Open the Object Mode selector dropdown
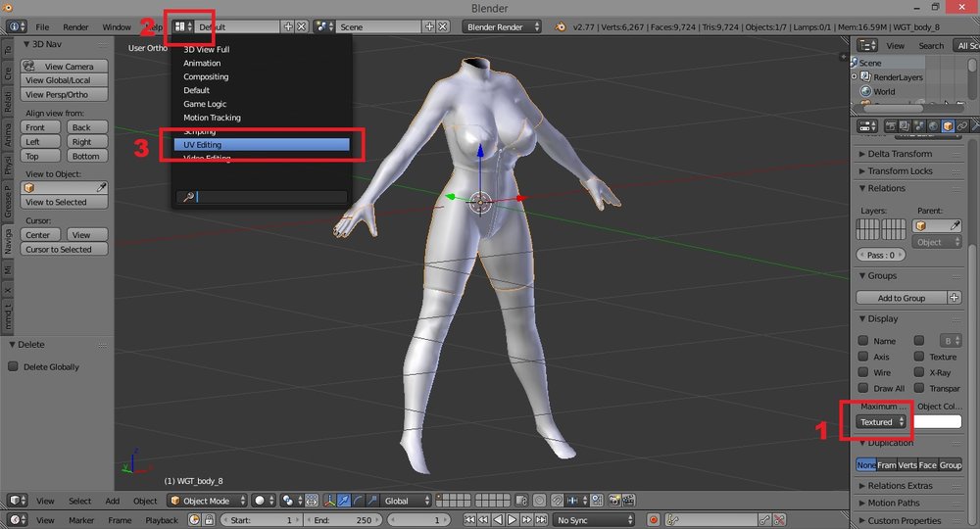 [x=208, y=501]
